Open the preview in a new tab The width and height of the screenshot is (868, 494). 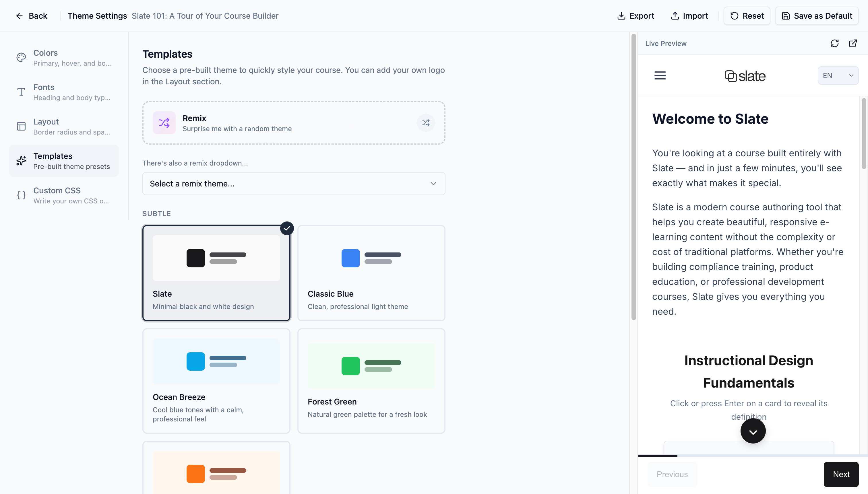[x=853, y=43]
